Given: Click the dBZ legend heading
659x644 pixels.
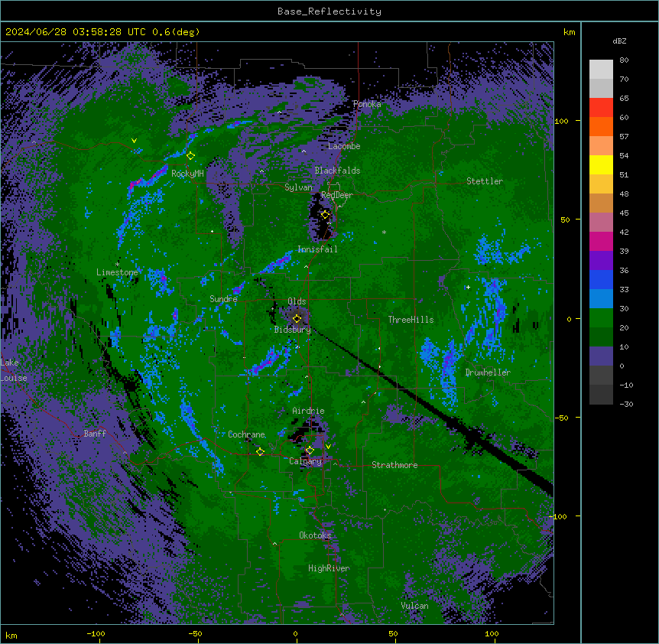Looking at the screenshot, I should (619, 41).
